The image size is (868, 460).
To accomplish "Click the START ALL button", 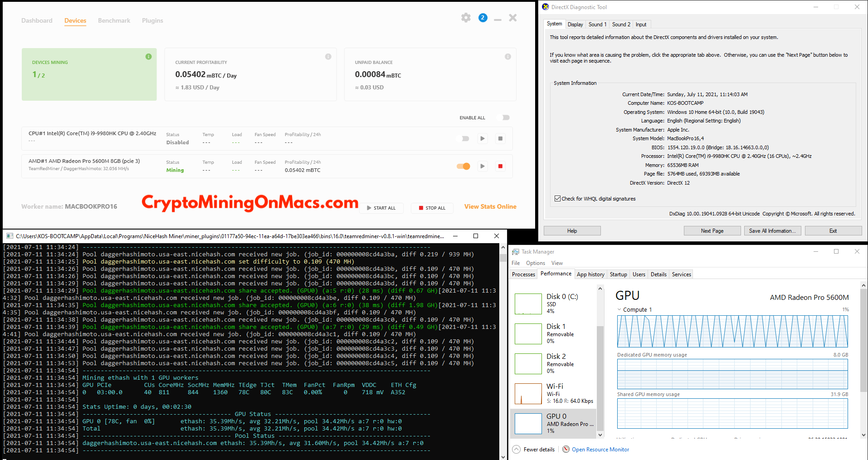I will click(381, 208).
